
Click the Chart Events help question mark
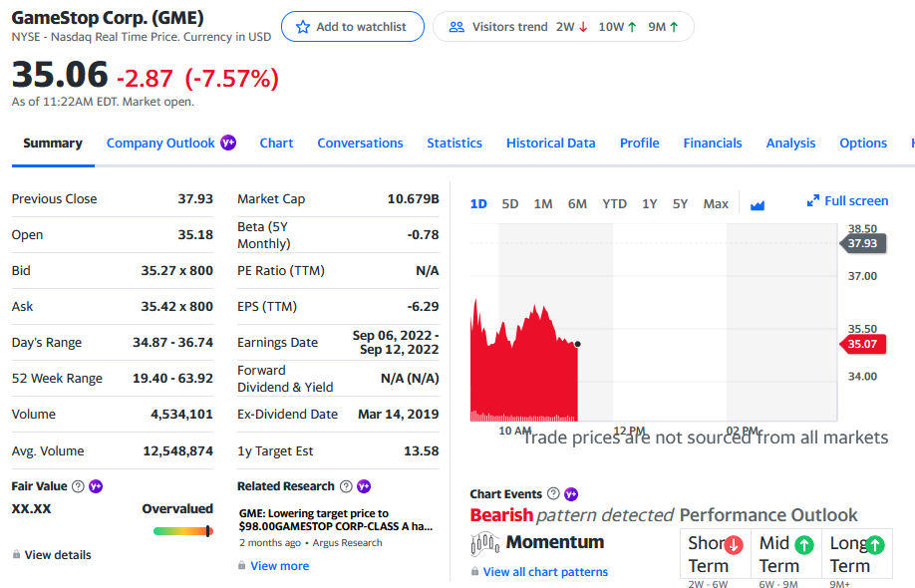[x=553, y=493]
